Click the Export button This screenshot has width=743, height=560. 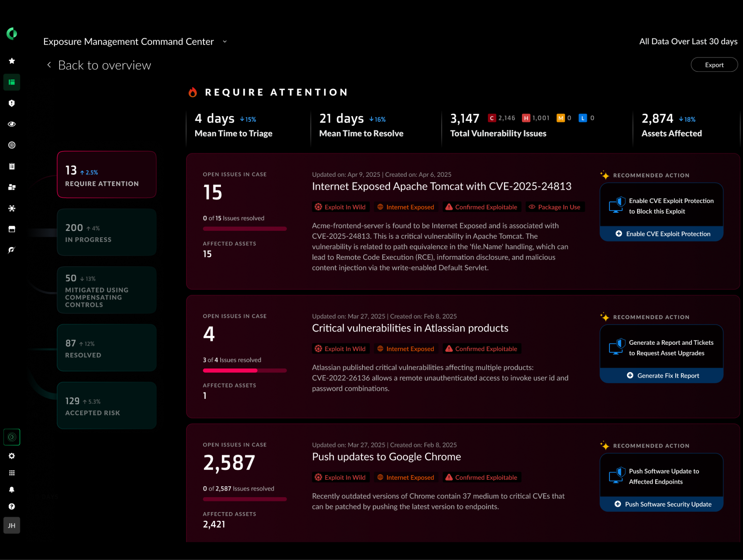click(x=714, y=65)
